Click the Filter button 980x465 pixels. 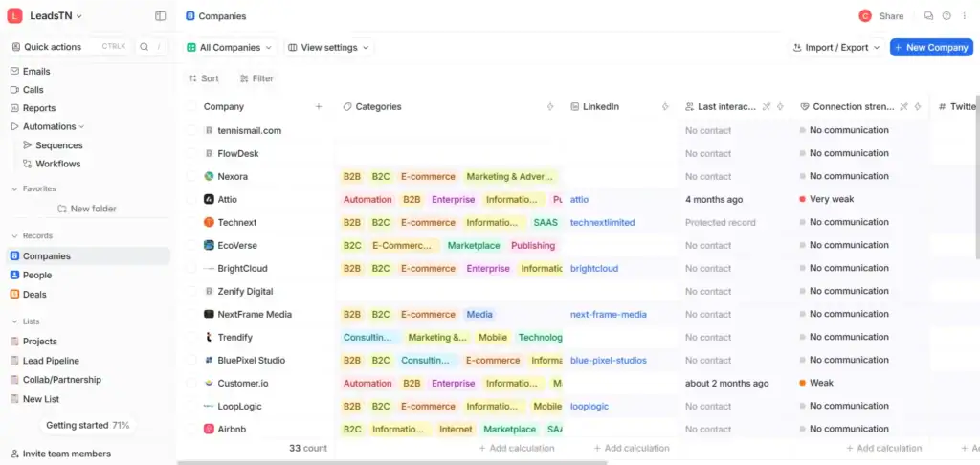coord(256,78)
